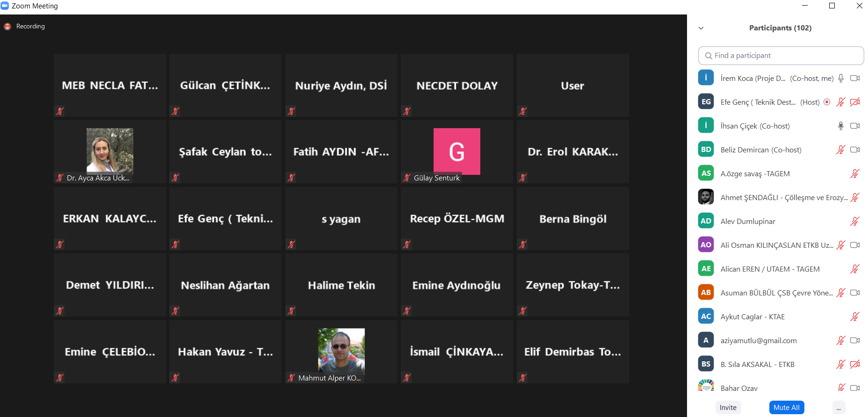This screenshot has height=417, width=868.
Task: Minimize the Zoom Meeting window
Action: click(x=805, y=6)
